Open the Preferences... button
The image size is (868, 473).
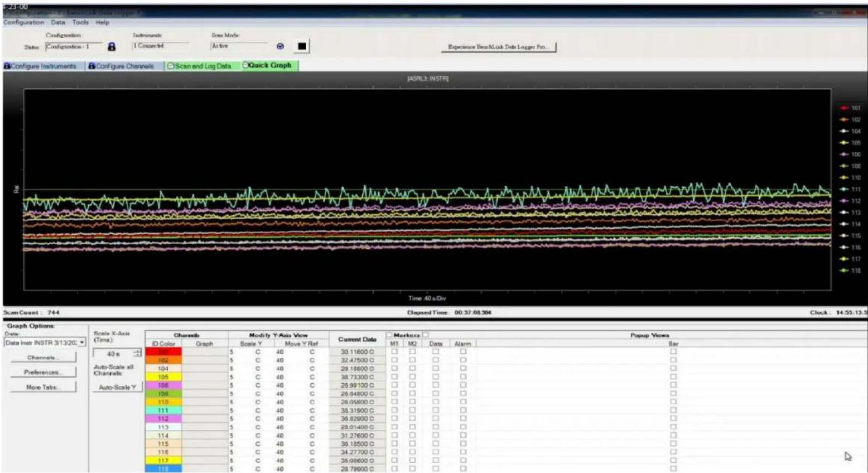click(x=43, y=372)
